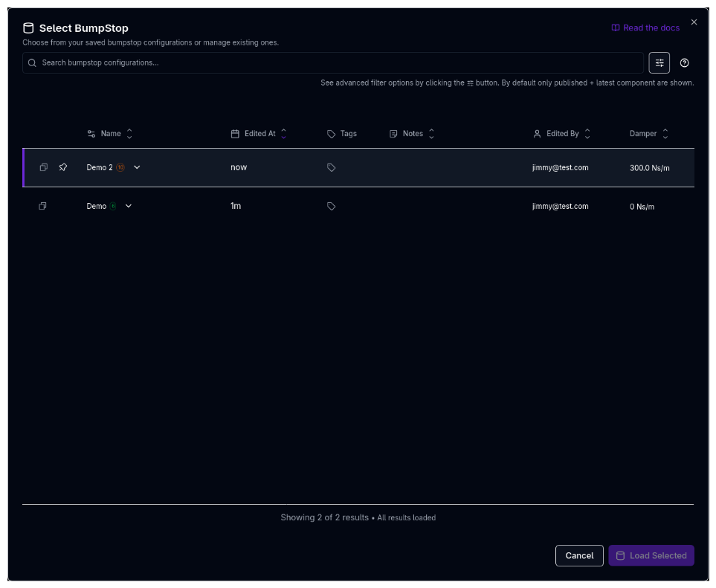The image size is (716, 588).
Task: Expand the version dropdown next to Demo 2
Action: [137, 167]
